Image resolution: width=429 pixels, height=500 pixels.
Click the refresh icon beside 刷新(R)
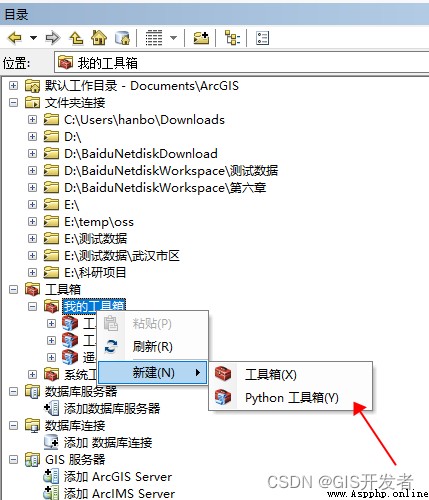111,346
